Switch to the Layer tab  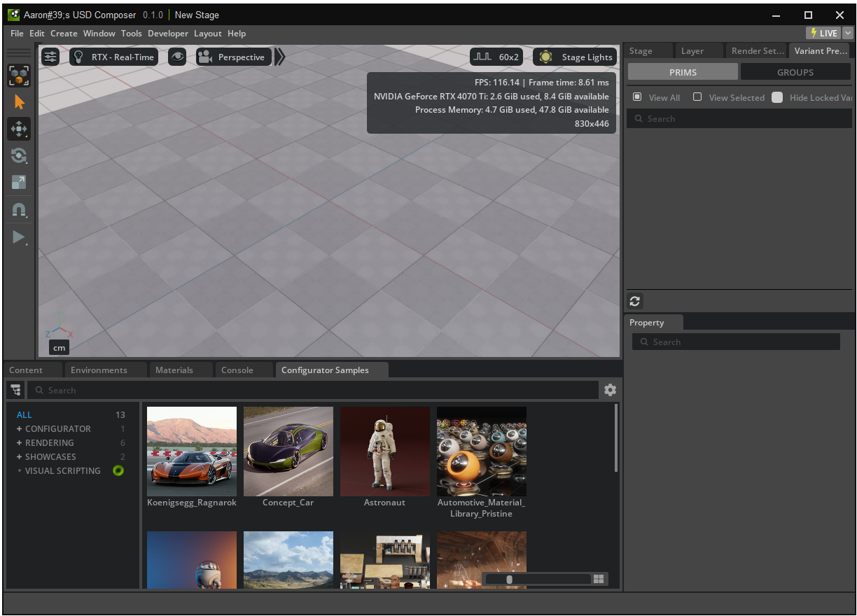[692, 50]
